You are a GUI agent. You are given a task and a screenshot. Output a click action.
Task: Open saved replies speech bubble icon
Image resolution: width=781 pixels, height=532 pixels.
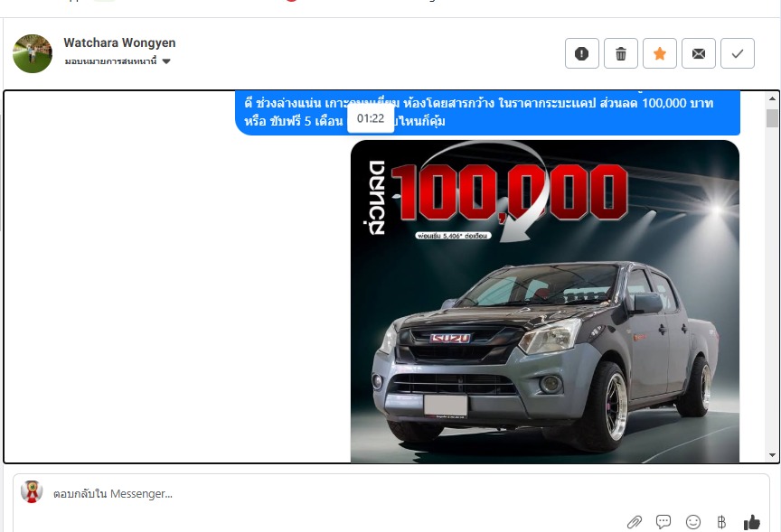pos(663,522)
